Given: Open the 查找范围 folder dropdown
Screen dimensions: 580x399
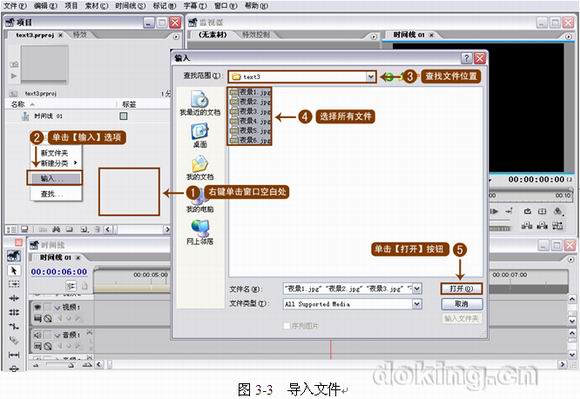Looking at the screenshot, I should tap(370, 77).
